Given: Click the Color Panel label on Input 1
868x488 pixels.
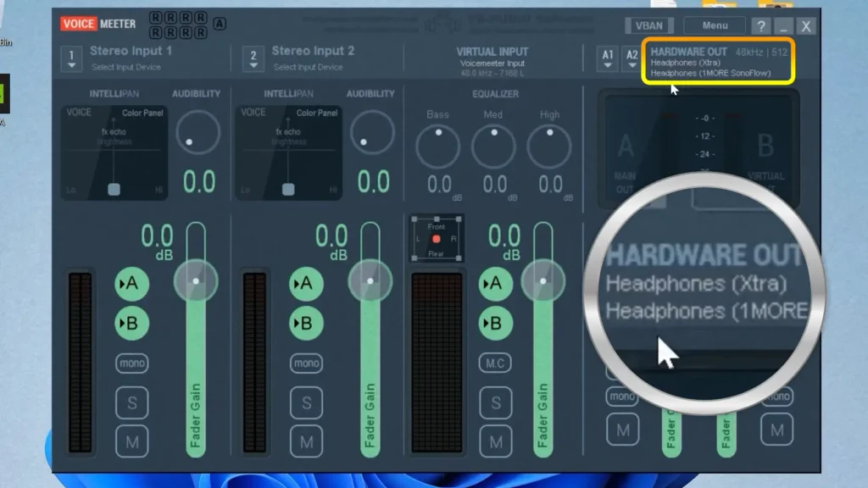Looking at the screenshot, I should point(142,113).
